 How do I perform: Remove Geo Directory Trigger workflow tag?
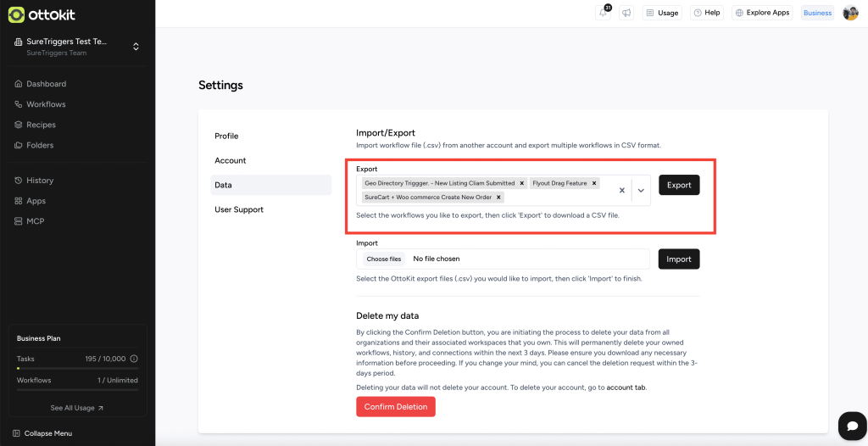coord(522,183)
